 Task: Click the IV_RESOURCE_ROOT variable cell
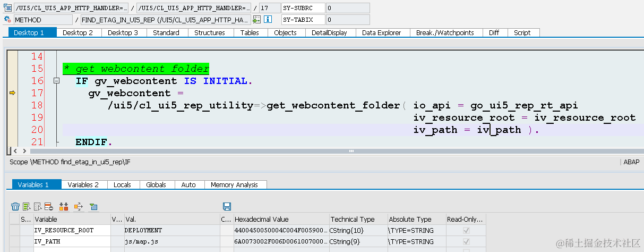(x=72, y=230)
